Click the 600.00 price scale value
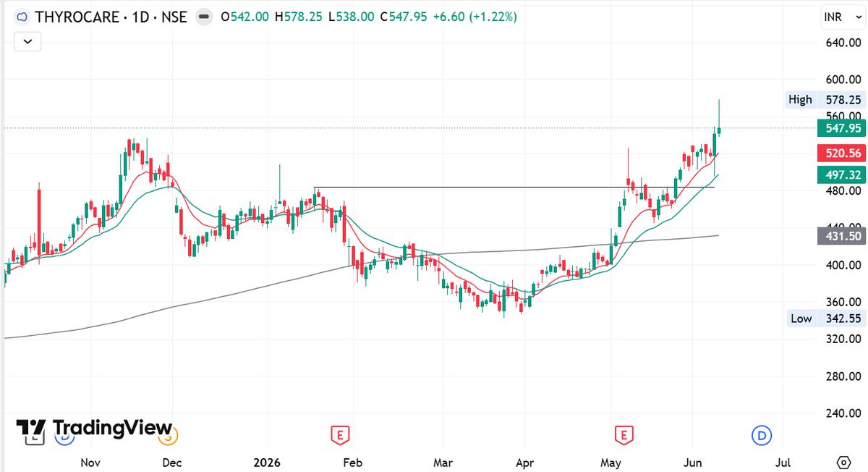 pyautogui.click(x=843, y=80)
